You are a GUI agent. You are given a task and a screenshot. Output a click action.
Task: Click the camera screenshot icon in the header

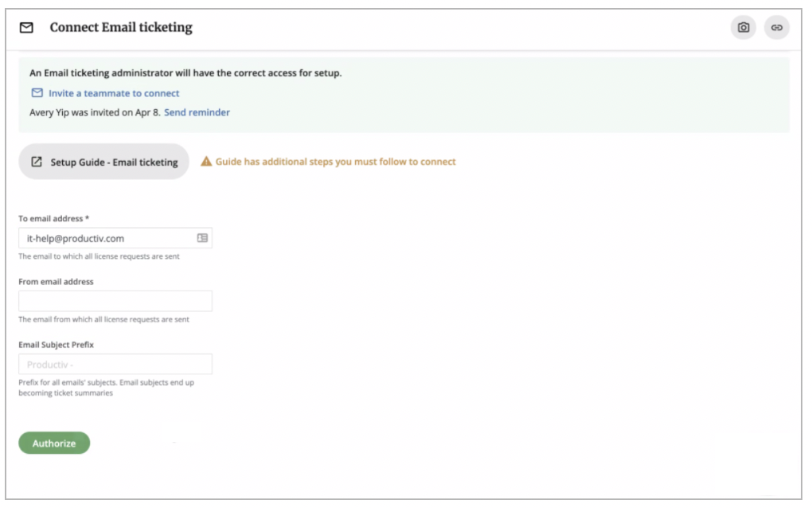[744, 27]
